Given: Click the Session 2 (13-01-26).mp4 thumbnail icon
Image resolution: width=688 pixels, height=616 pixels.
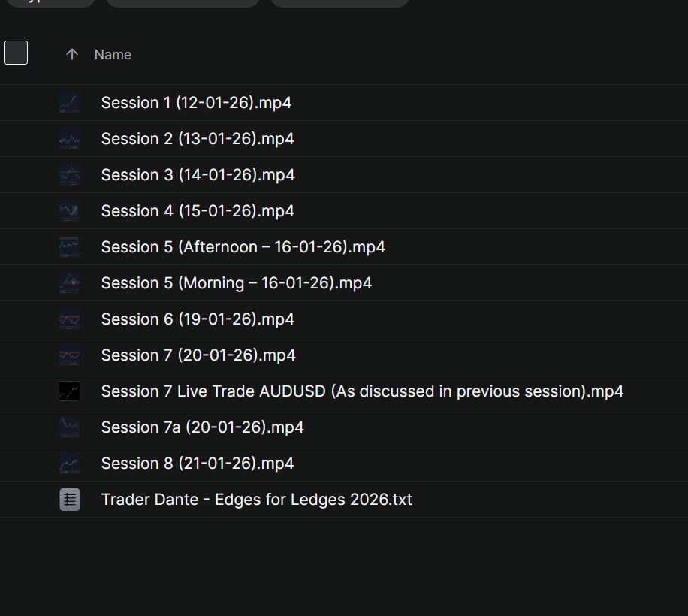Looking at the screenshot, I should pos(69,139).
